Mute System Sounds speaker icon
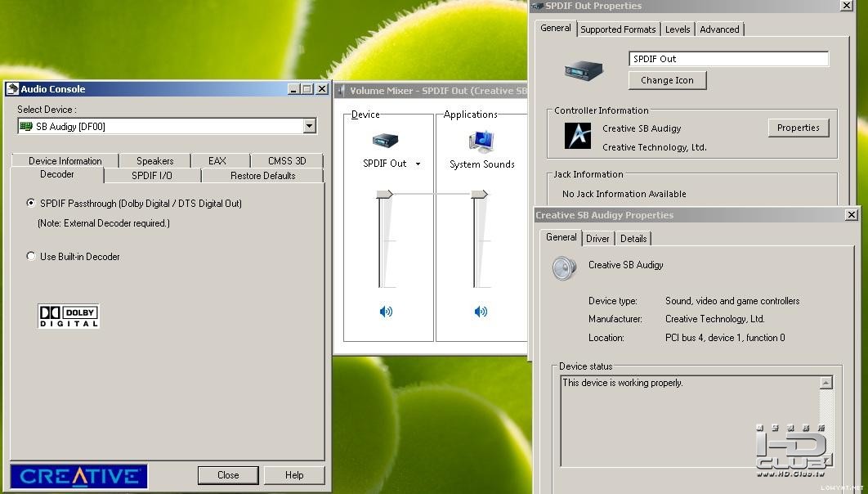868x494 pixels. [481, 312]
